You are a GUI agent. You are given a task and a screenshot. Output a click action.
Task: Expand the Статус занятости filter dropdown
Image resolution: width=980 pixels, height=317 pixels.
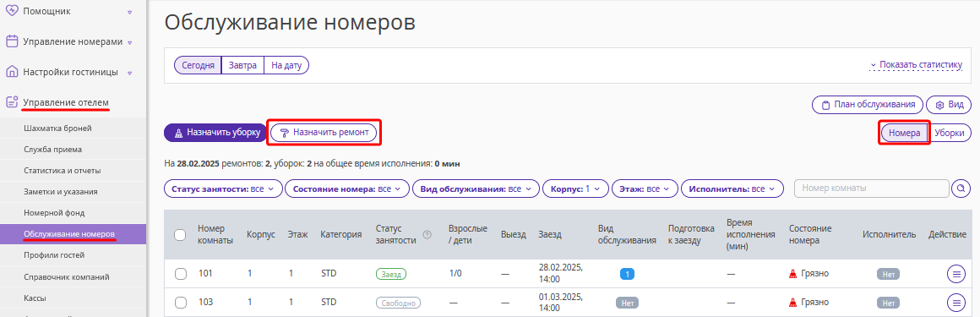222,189
